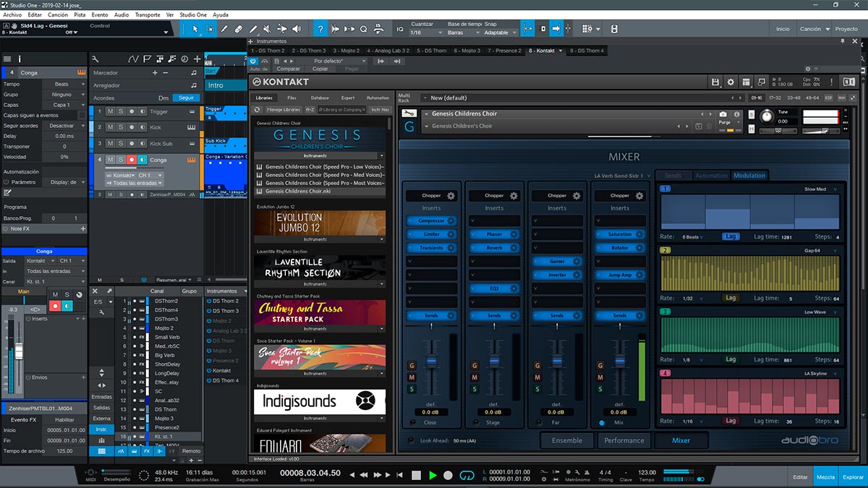
Task: Select the Arrow tool in toolbar
Action: (195, 29)
